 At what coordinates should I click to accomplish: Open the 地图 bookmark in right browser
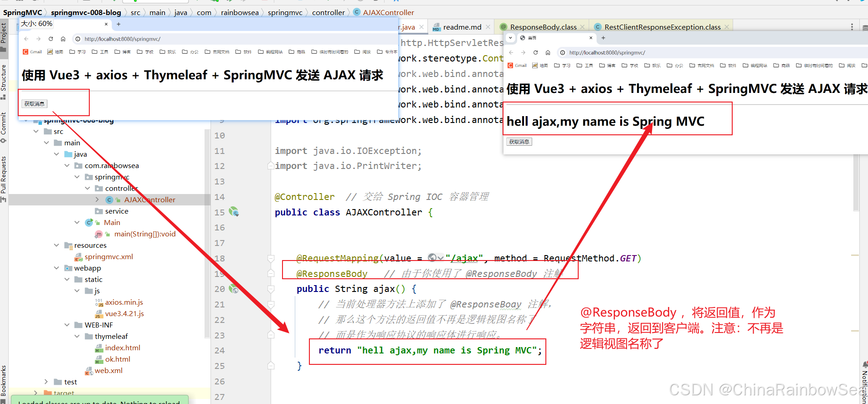pos(540,66)
